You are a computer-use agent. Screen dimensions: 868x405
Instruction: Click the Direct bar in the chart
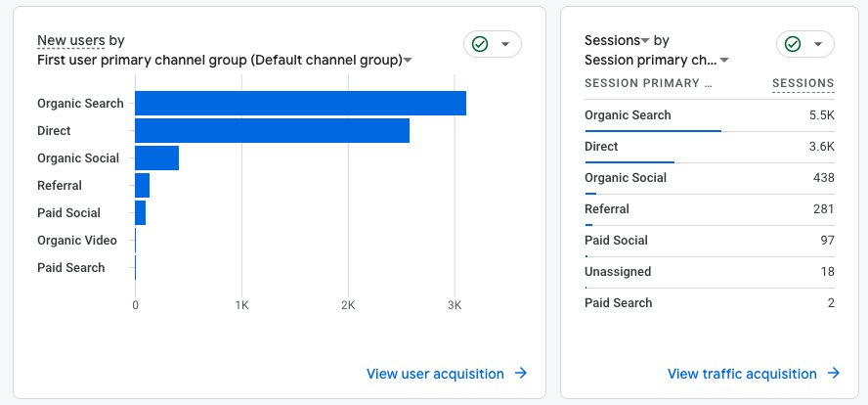[272, 130]
